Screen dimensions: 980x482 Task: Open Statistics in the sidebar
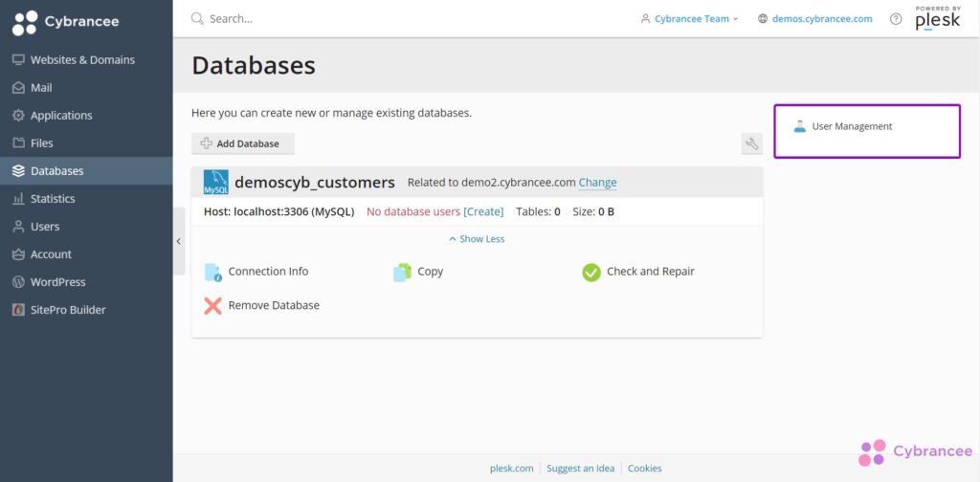point(86,199)
